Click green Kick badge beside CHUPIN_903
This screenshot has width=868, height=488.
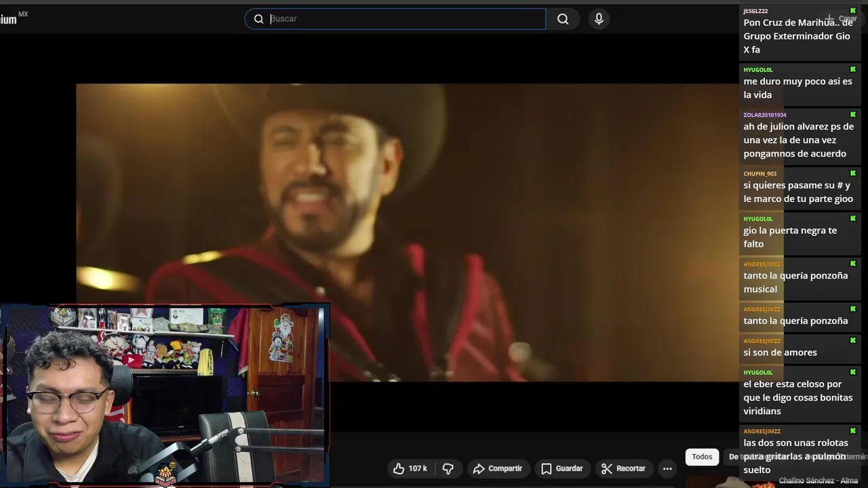853,174
